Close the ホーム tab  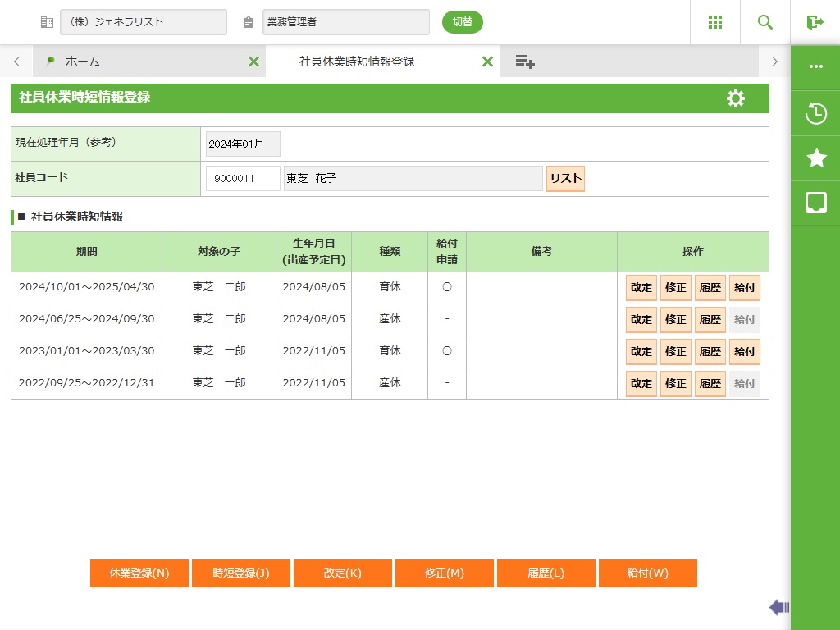tap(253, 62)
